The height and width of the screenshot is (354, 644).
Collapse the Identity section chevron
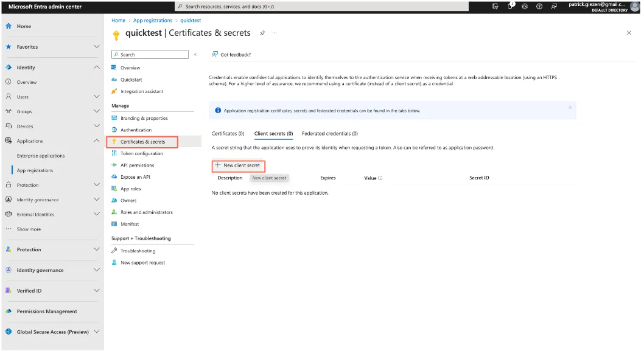point(97,68)
